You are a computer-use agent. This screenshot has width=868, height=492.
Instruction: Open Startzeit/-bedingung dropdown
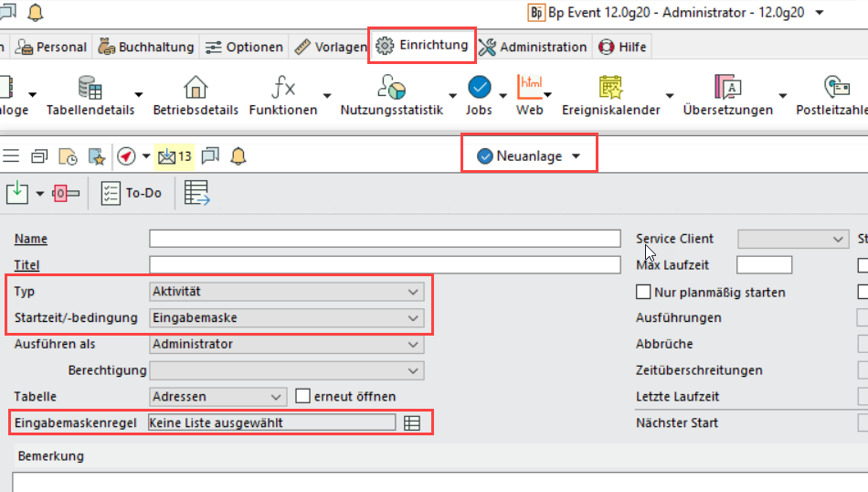414,318
